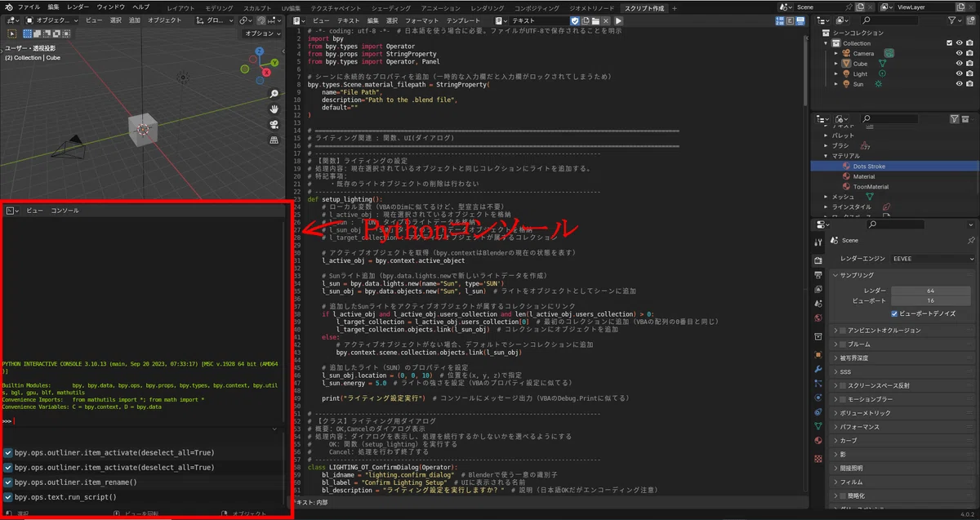Expand the パフォーマンス panel

[904, 427]
